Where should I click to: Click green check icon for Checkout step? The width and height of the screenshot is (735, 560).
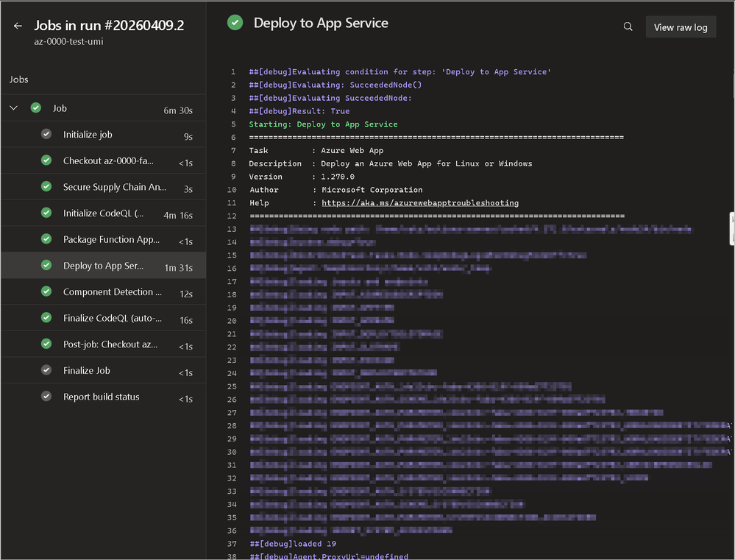pyautogui.click(x=46, y=160)
